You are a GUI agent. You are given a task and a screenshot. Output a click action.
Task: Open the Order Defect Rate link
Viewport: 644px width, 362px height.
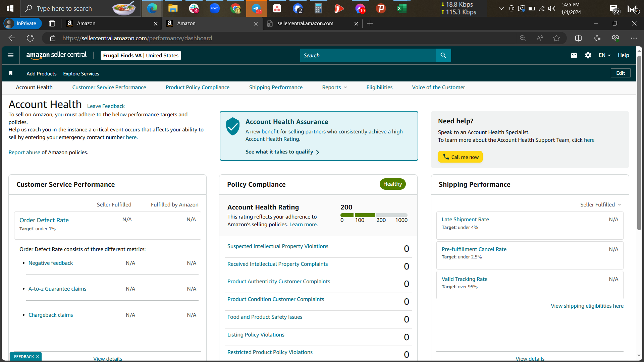(44, 220)
